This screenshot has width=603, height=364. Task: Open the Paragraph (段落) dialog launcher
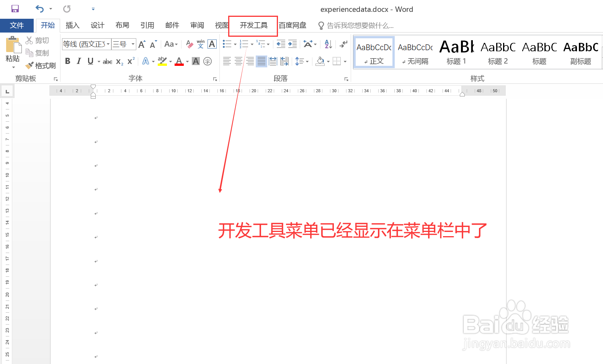[x=346, y=79]
